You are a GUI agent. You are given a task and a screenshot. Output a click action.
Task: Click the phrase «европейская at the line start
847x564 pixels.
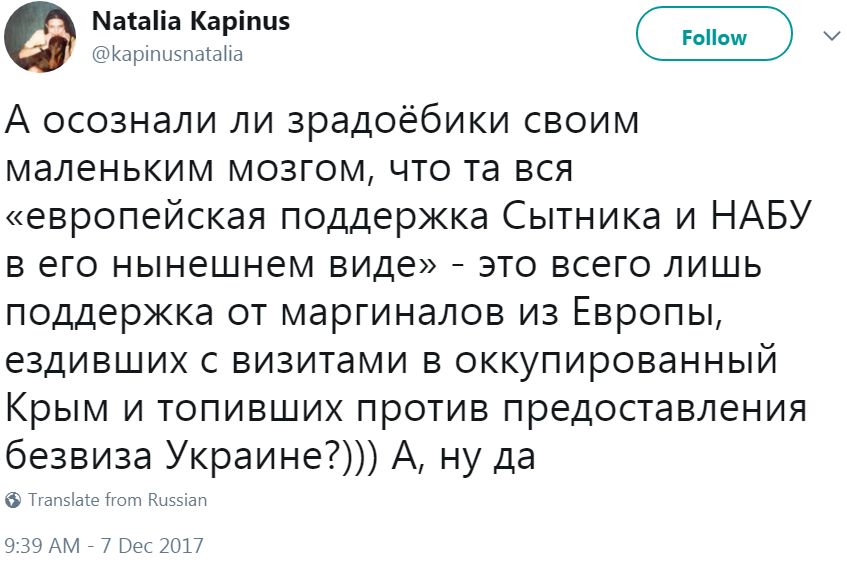136,217
